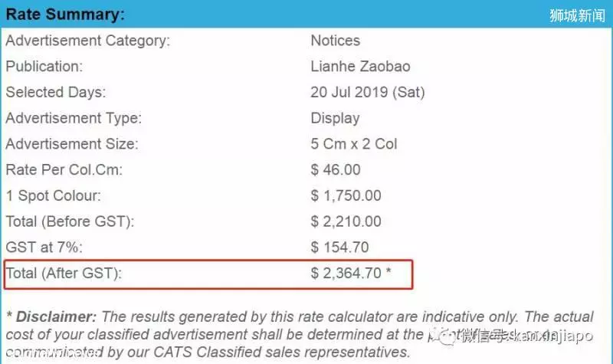
Task: Click the 狮城新闻 watermark text
Action: [x=578, y=15]
